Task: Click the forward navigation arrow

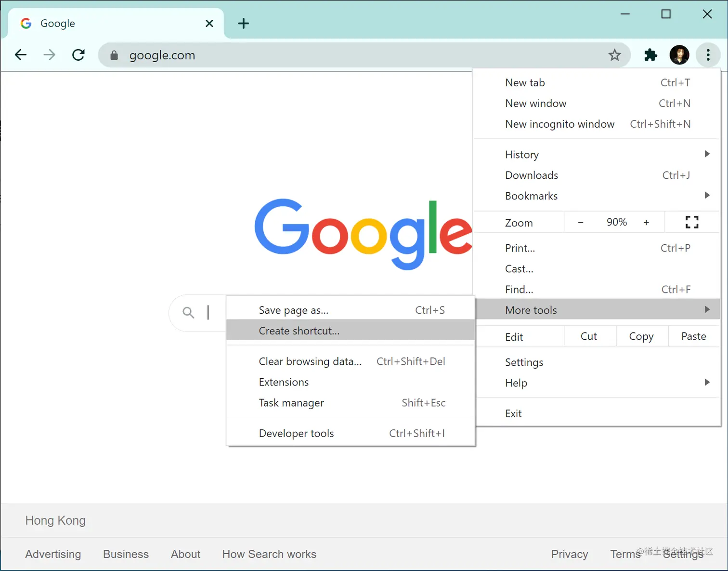Action: coord(49,55)
